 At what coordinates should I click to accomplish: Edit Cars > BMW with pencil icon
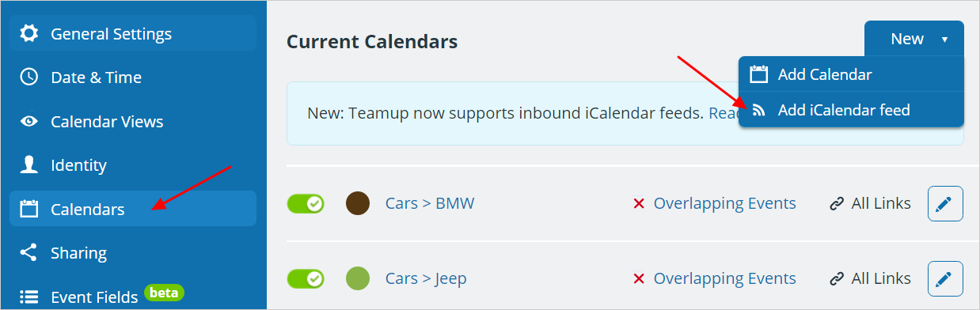945,203
